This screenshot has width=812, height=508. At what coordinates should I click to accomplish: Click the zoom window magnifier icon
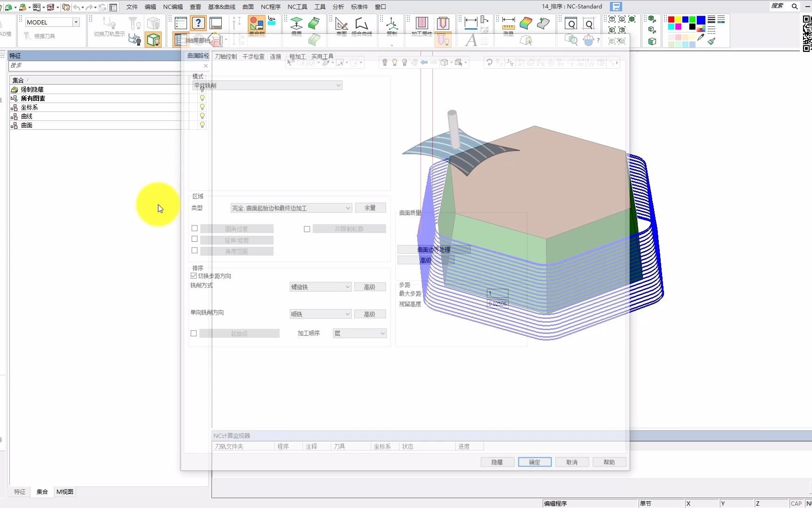coord(570,24)
